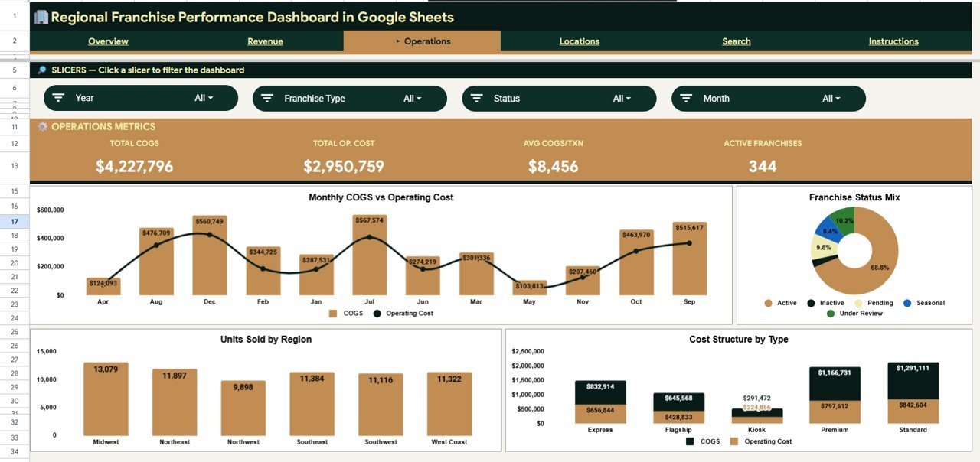Click the Operating Cost legend dot in monthly chart
Screen dimensions: 980x462
[x=377, y=314]
